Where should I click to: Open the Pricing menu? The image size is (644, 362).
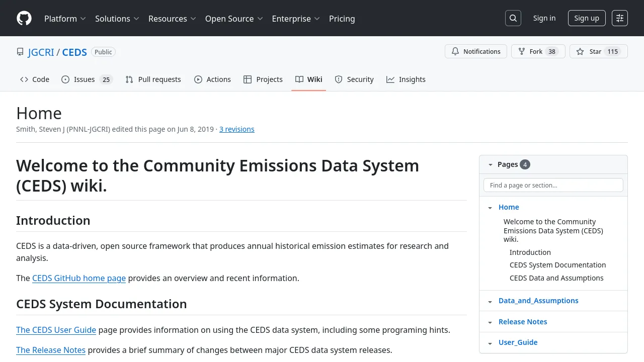pos(342,19)
